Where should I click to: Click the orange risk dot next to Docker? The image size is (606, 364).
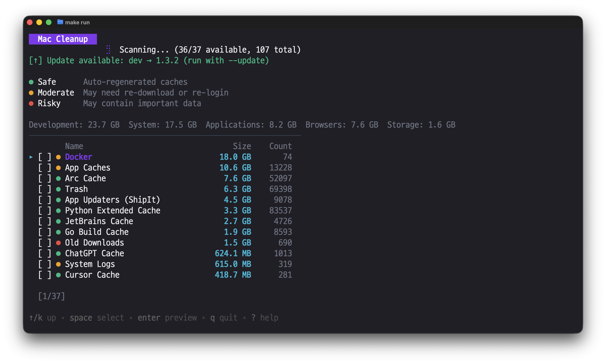[x=58, y=157]
